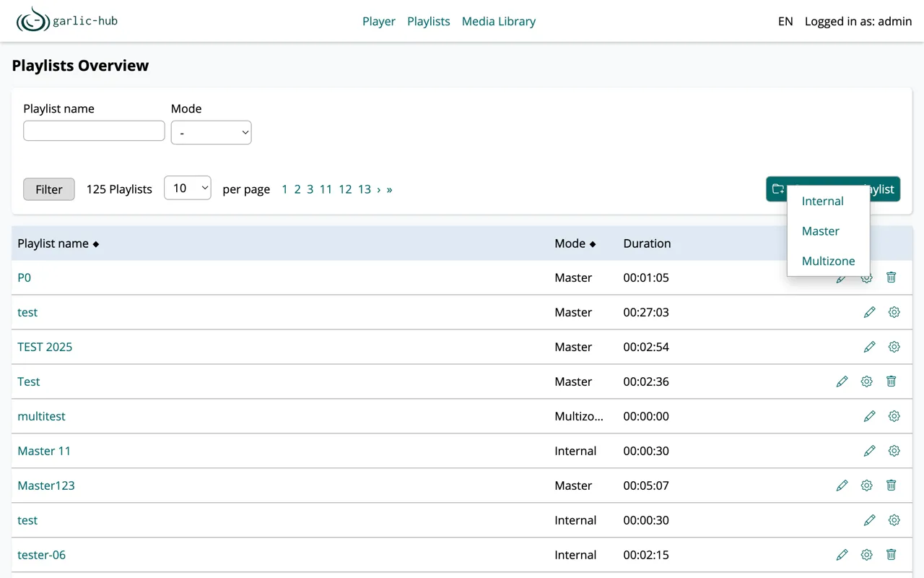Edit the test playlist with duration 00:27:03
The image size is (924, 578).
click(x=869, y=312)
